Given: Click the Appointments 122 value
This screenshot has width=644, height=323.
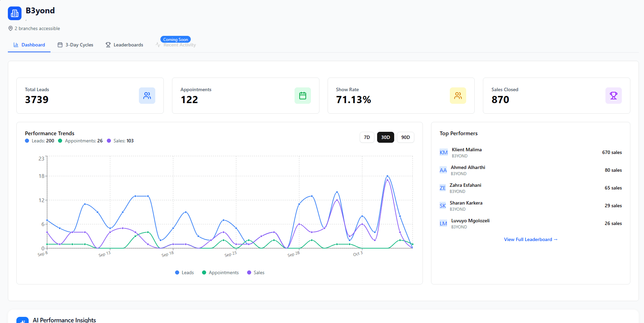Looking at the screenshot, I should [x=189, y=100].
